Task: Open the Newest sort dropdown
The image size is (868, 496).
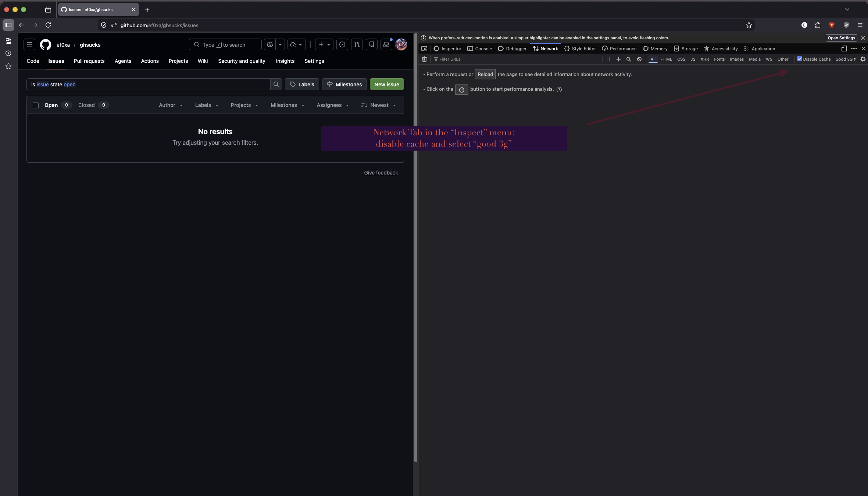Action: pyautogui.click(x=379, y=105)
